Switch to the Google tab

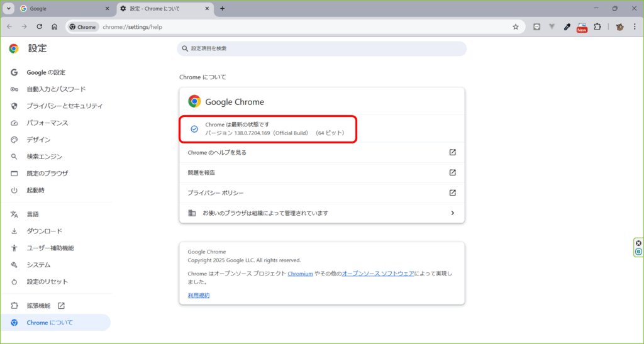65,8
